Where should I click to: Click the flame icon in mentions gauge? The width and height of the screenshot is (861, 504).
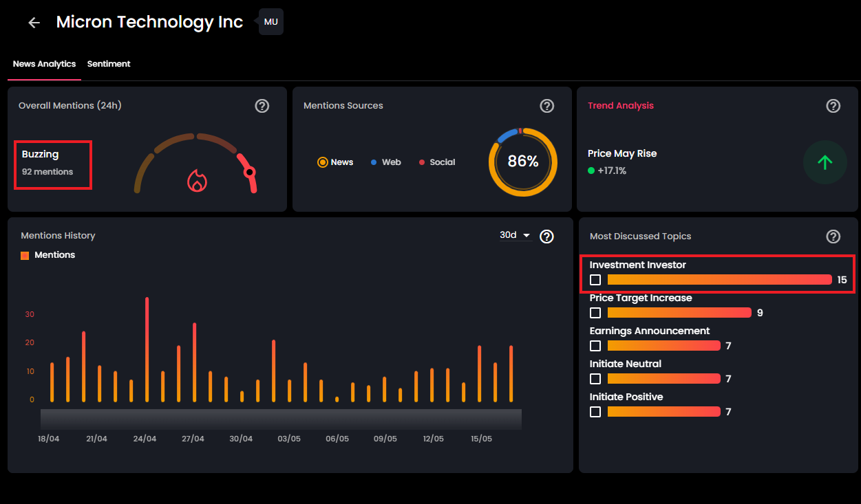click(197, 181)
